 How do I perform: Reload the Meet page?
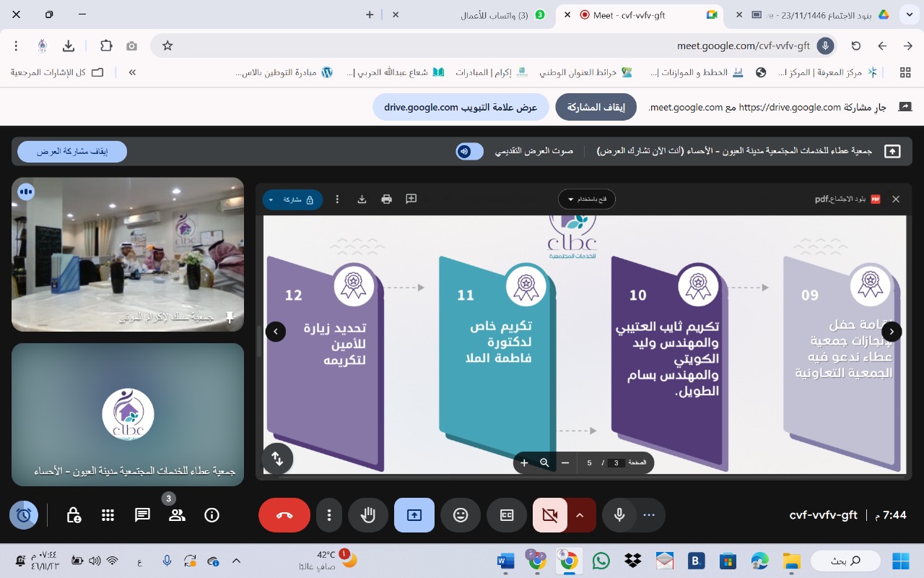point(856,46)
